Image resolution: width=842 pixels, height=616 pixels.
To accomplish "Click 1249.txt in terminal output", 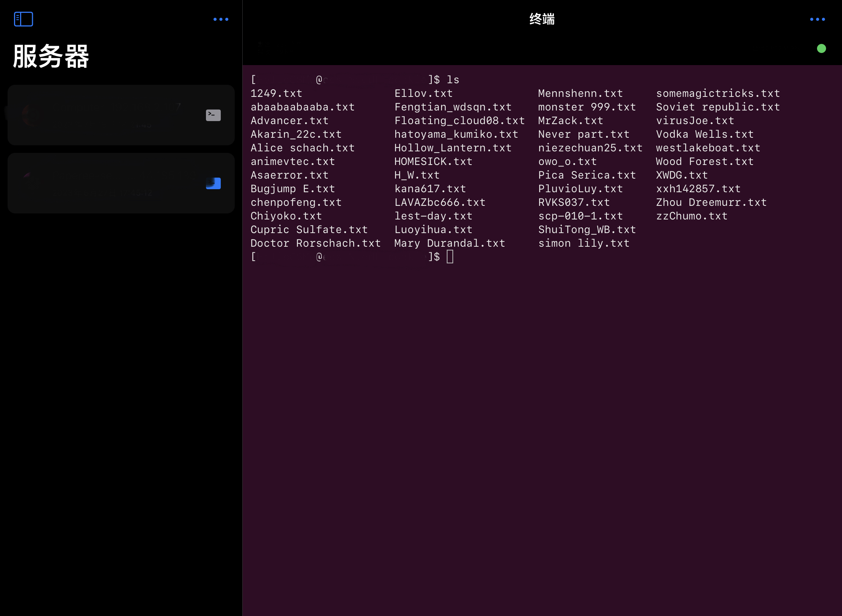I will (x=276, y=93).
